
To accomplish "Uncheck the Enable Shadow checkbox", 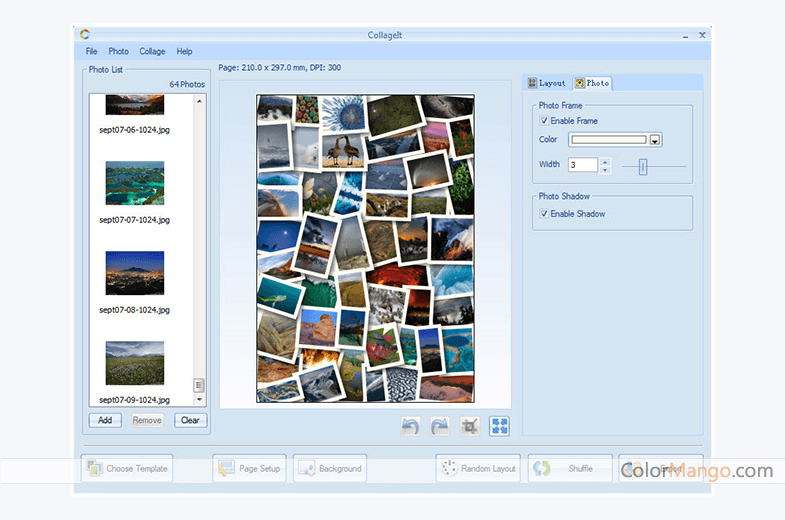I will (x=544, y=214).
